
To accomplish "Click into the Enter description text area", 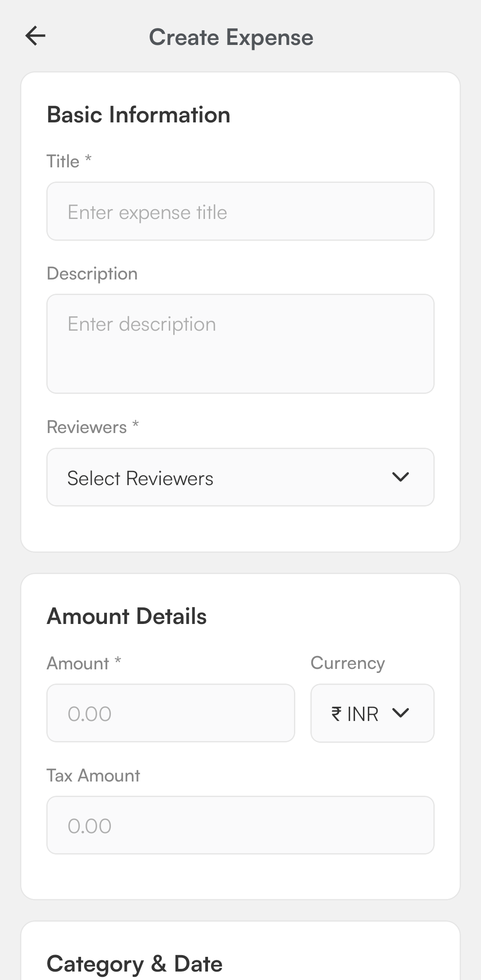I will pos(240,344).
